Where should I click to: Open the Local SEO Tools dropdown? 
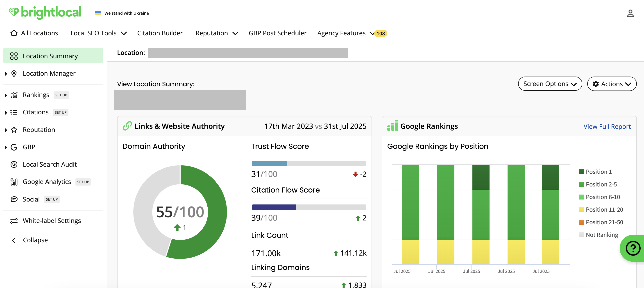click(x=99, y=33)
